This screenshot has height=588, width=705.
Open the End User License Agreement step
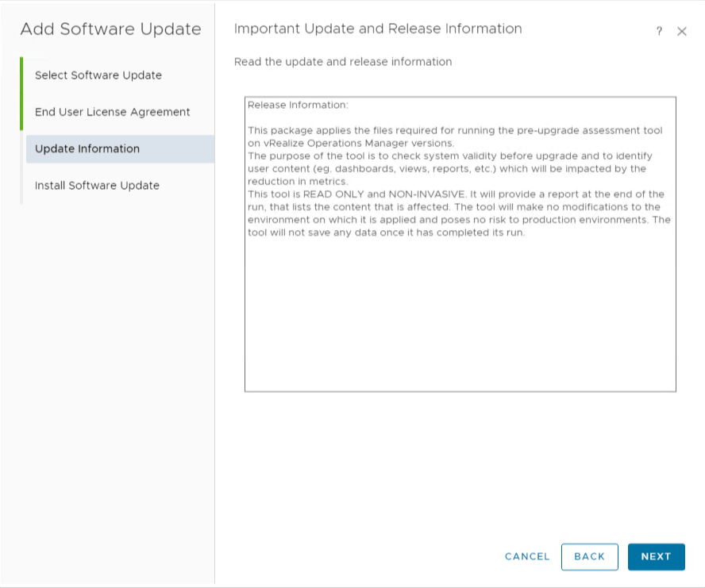pos(113,112)
